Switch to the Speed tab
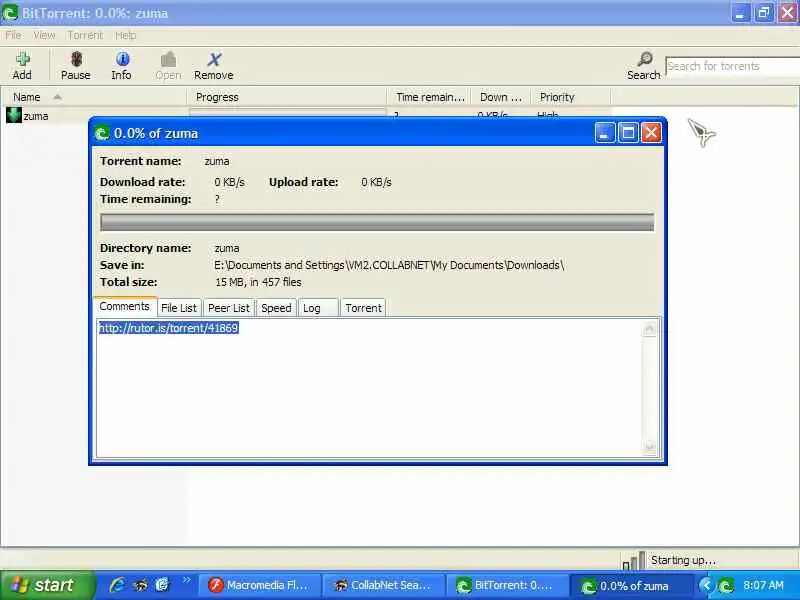Screen dimensions: 800x600 276,308
